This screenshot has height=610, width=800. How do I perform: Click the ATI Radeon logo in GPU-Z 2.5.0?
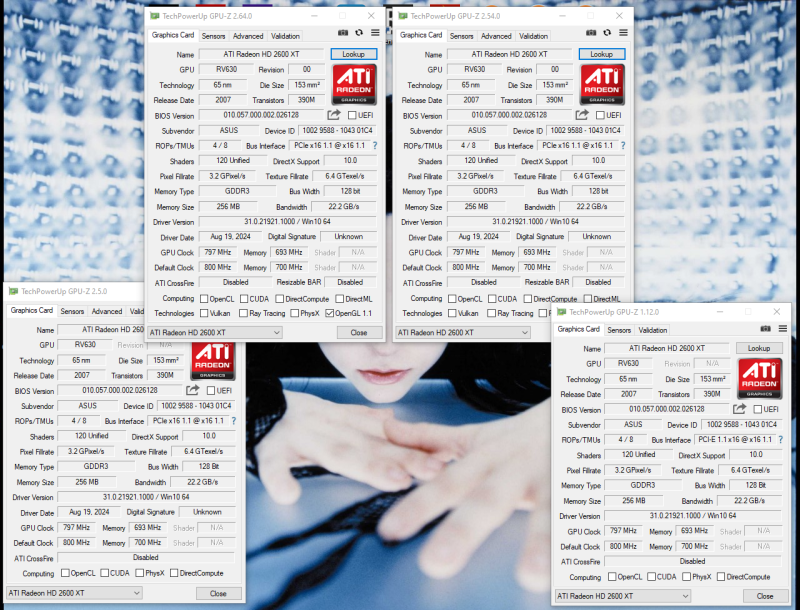point(213,361)
